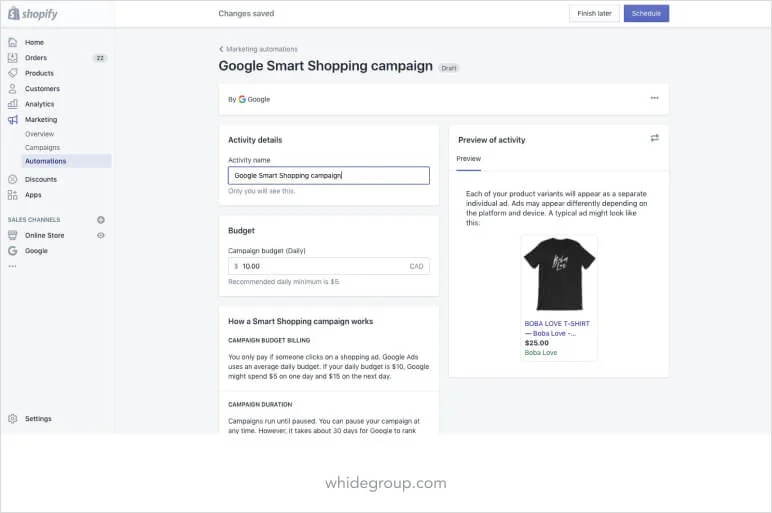Click the Only you will see this hint

coord(261,192)
